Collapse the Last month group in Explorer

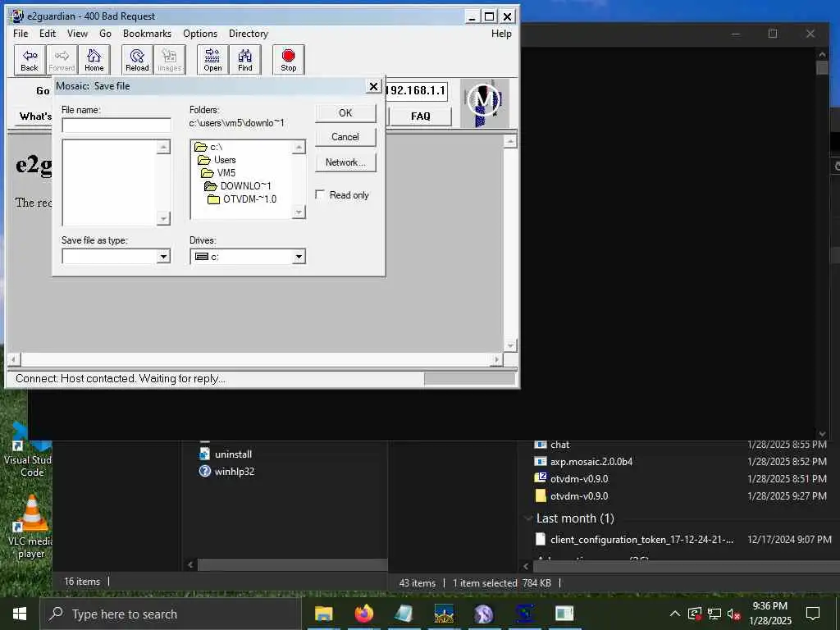[x=528, y=518]
